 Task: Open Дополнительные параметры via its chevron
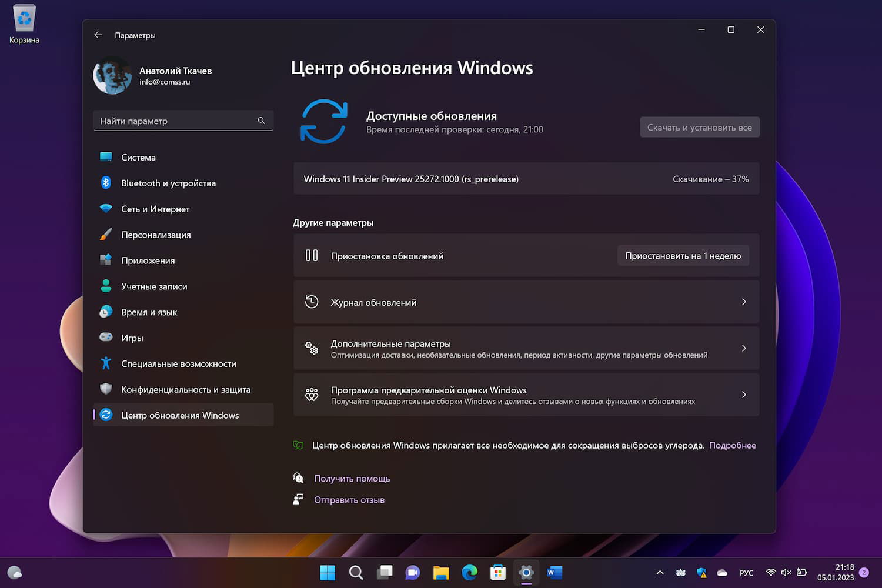(743, 348)
